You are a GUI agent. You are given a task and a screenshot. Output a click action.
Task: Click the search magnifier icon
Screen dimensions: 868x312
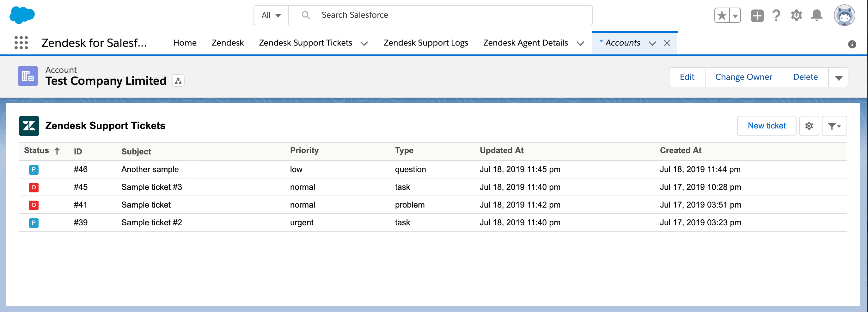[x=306, y=15]
